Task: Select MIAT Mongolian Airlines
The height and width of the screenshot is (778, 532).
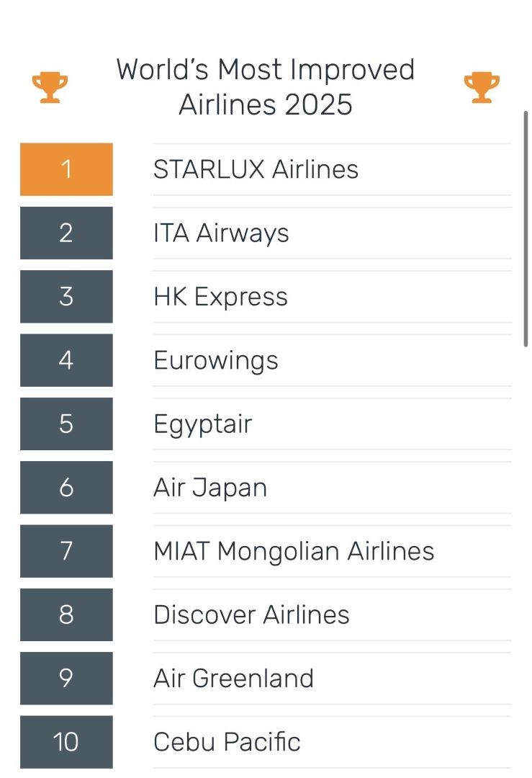Action: pos(294,551)
